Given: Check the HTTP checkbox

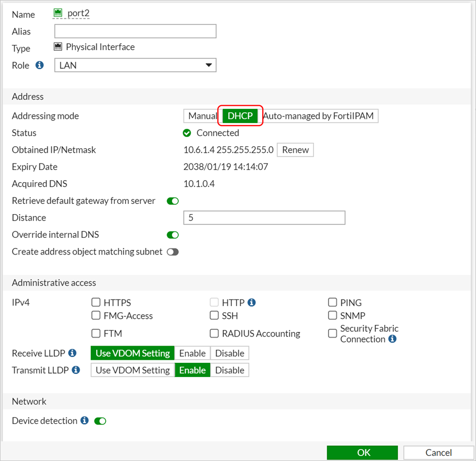Looking at the screenshot, I should point(214,302).
